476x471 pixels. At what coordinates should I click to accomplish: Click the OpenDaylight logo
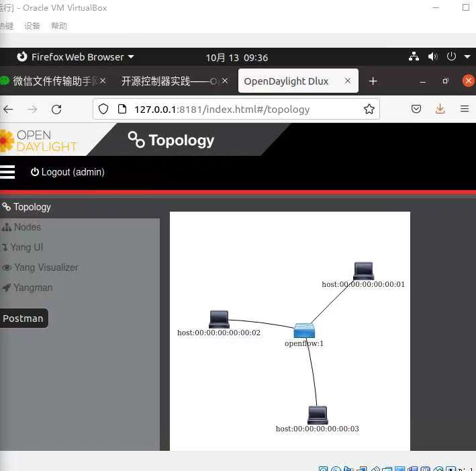coord(38,140)
